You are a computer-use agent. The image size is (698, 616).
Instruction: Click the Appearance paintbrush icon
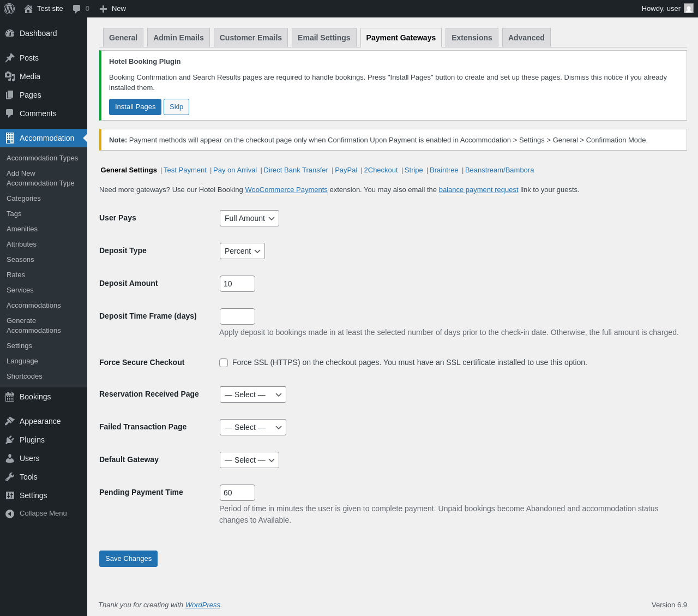10,421
